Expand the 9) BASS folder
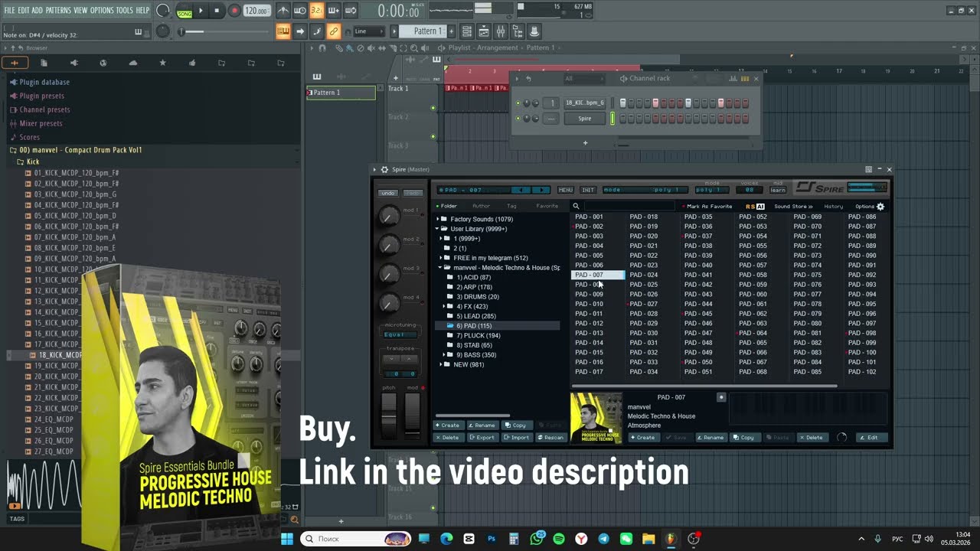The height and width of the screenshot is (551, 980). [446, 355]
